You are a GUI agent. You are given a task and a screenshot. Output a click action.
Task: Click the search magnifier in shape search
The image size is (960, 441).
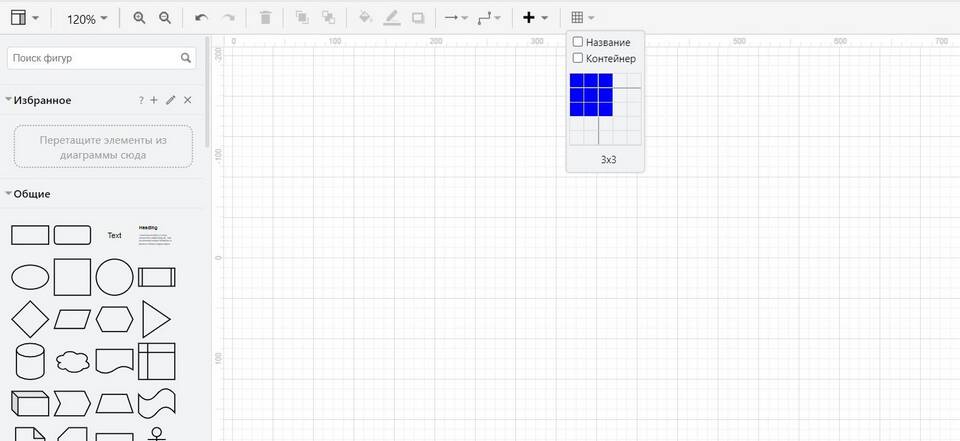(186, 58)
